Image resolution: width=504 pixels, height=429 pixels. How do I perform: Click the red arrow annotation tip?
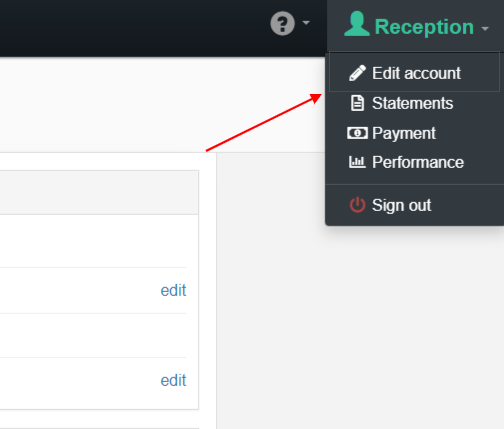click(x=318, y=97)
